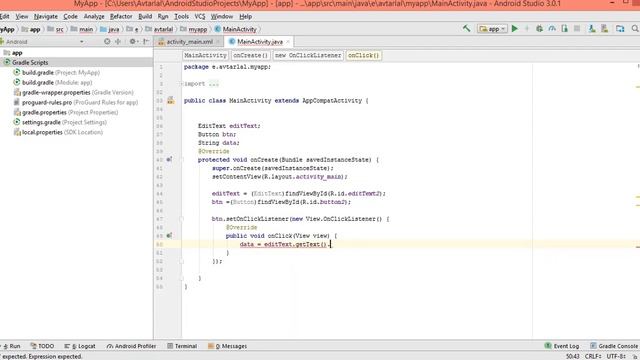
Task: Open the File Edit menu item Edit
Action: coord(4,16)
